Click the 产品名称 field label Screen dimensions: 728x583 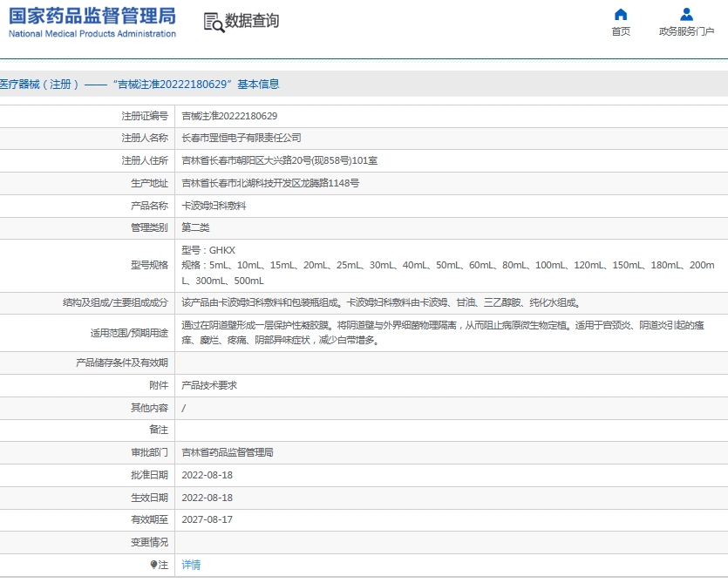149,205
